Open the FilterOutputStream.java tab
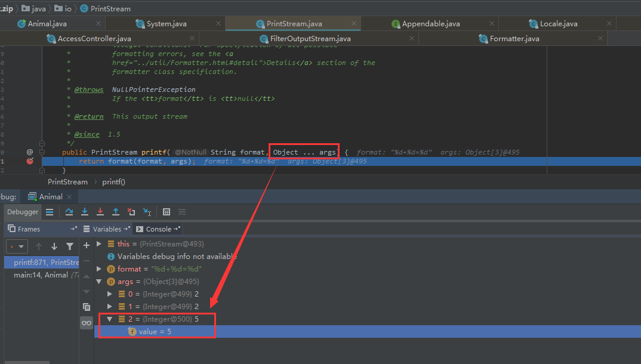 (x=310, y=39)
